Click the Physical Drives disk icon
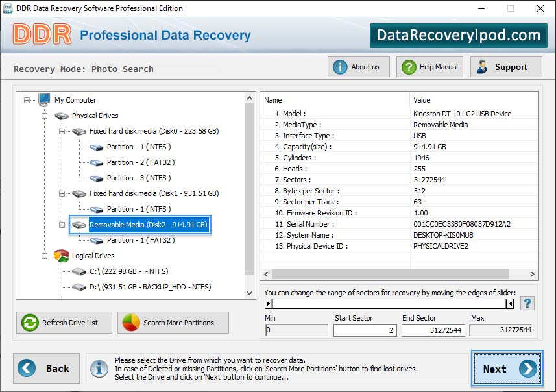Image resolution: width=556 pixels, height=392 pixels. (x=62, y=116)
